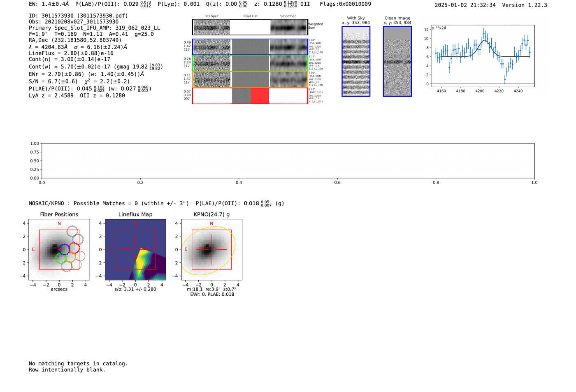
Task: Open the Clean Image panel
Action: pyautogui.click(x=397, y=61)
